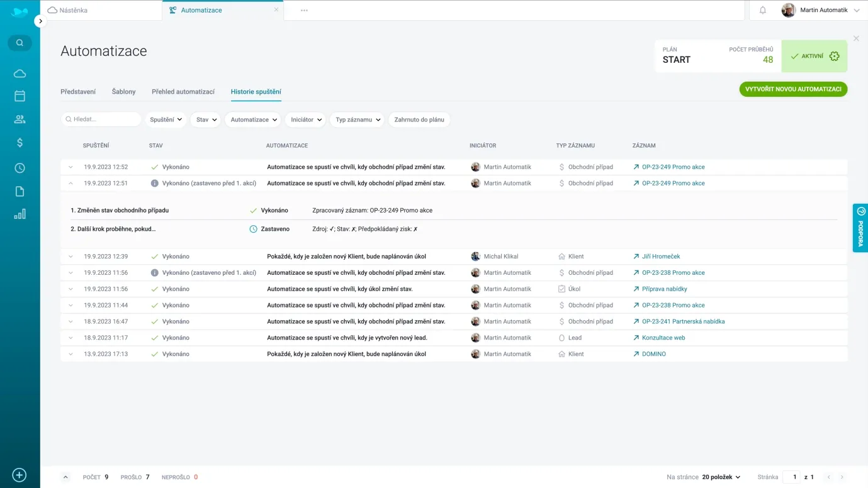Click the notification bell icon
Image resolution: width=868 pixels, height=488 pixels.
click(x=762, y=10)
